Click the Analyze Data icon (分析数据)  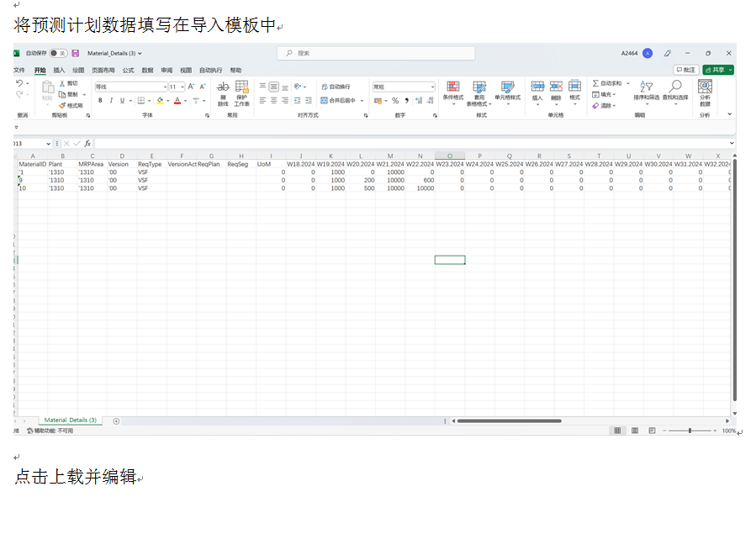coord(705,92)
